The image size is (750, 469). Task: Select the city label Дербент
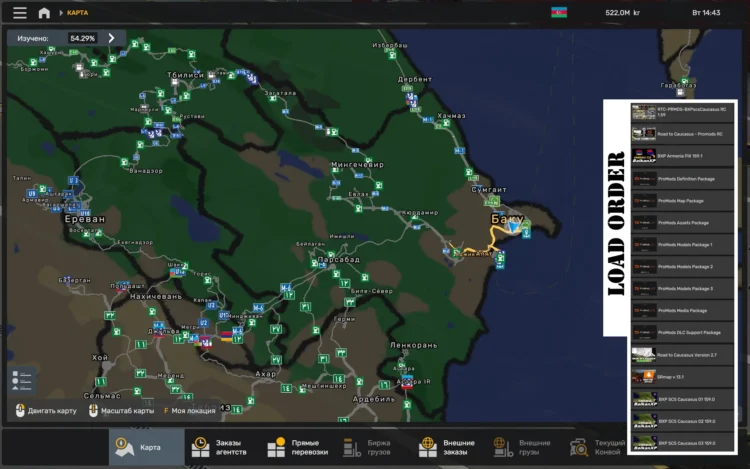pos(415,79)
